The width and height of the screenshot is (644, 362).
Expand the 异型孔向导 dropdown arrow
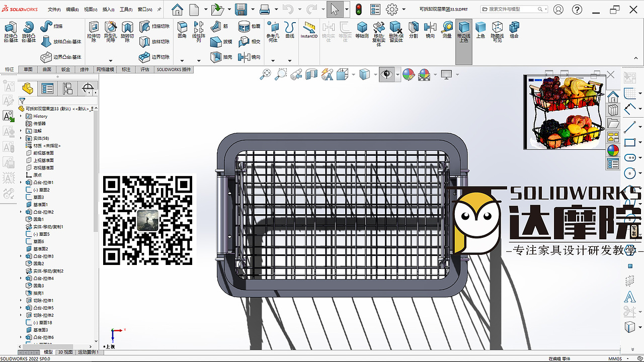111,61
